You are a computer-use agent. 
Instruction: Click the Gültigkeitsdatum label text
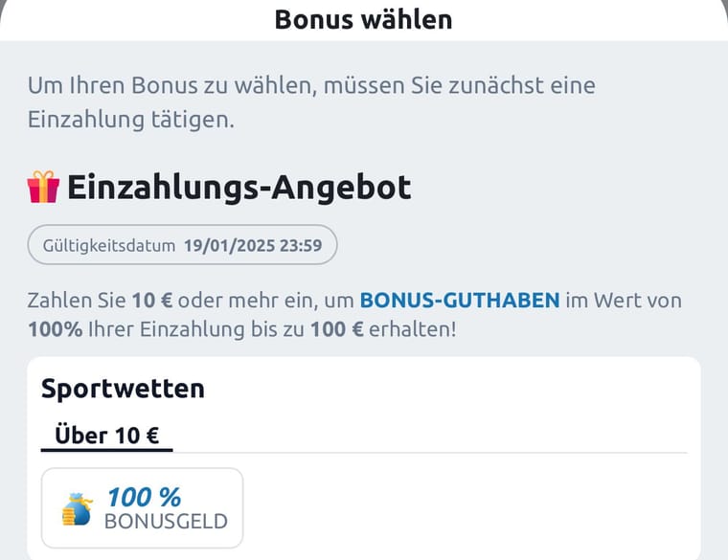pos(109,245)
